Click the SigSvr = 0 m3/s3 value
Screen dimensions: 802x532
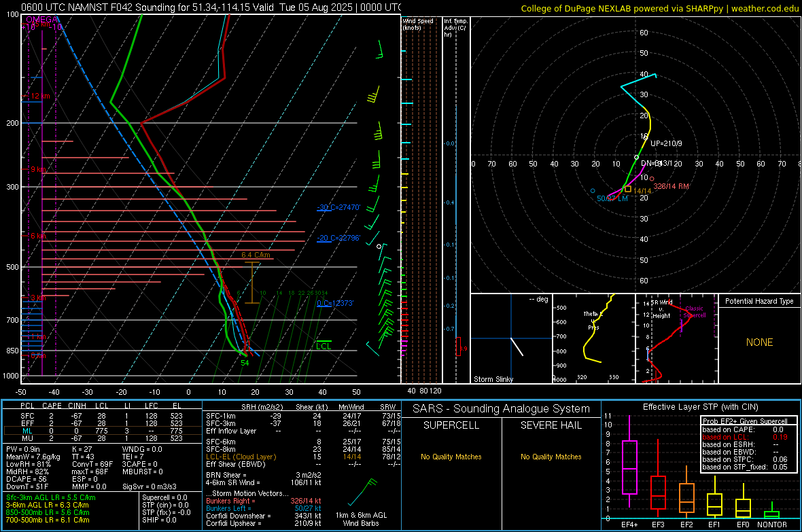pos(150,487)
